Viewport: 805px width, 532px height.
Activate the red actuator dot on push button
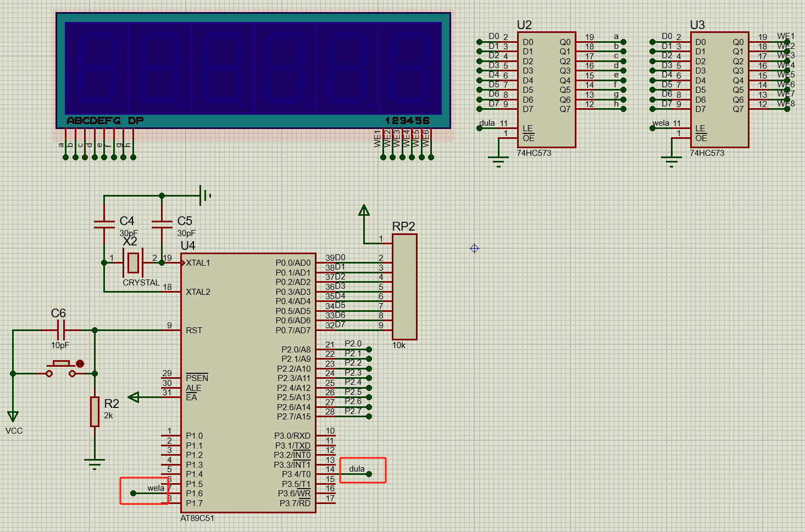80,363
